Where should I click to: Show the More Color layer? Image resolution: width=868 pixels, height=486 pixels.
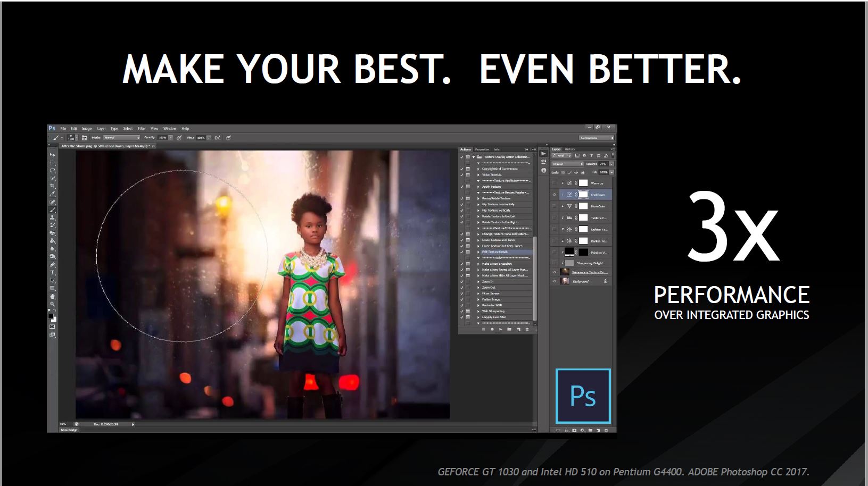[555, 206]
